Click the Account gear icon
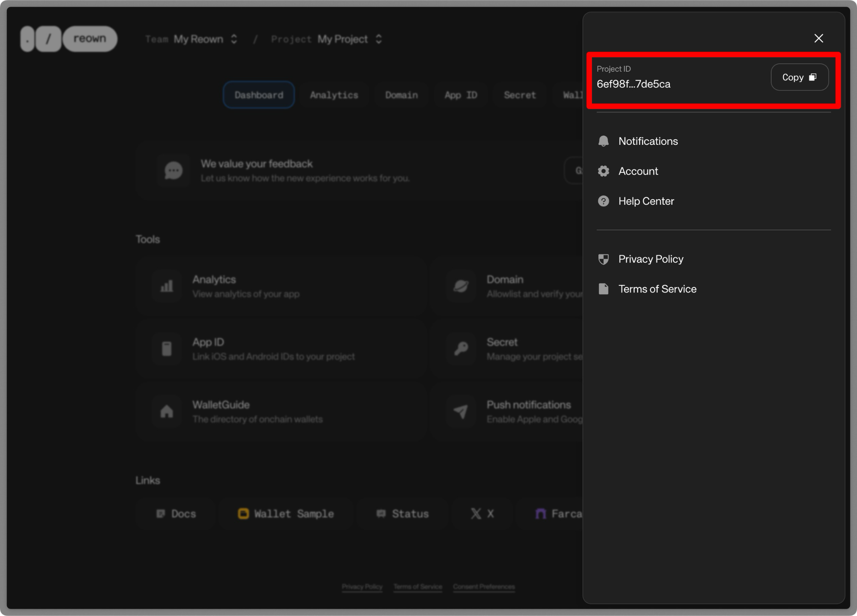Image resolution: width=857 pixels, height=616 pixels. coord(603,171)
